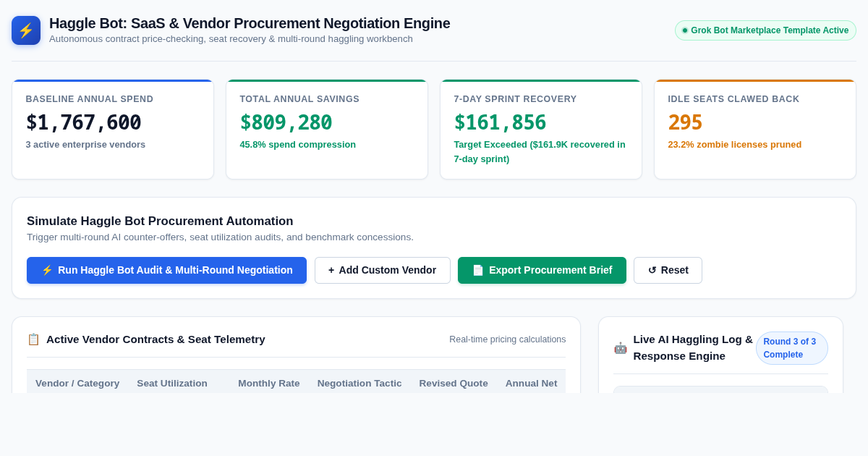This screenshot has width=868, height=456.
Task: Click the Seat Utilization column header
Action: (172, 383)
